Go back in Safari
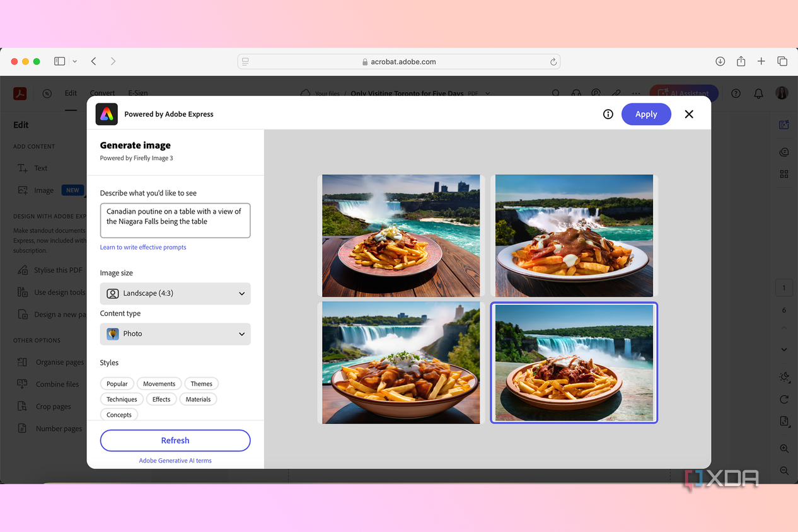Screen dimensions: 798x532 (x=93, y=61)
